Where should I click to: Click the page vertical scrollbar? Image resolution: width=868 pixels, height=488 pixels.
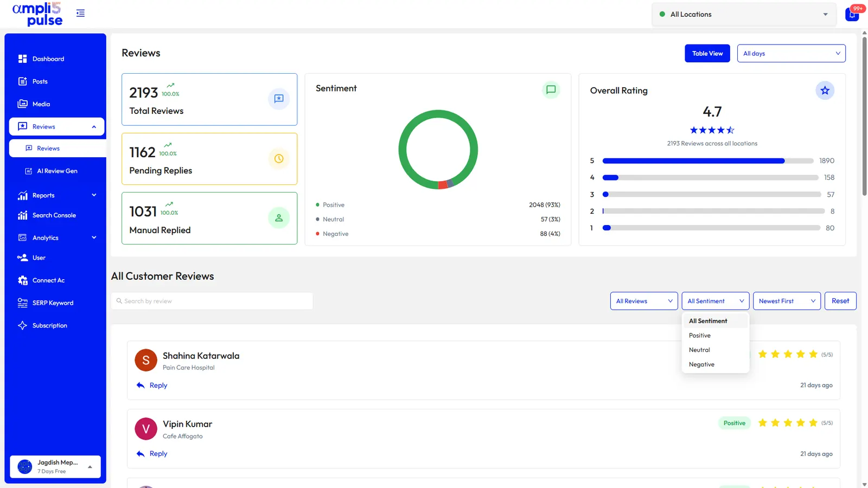click(x=864, y=115)
